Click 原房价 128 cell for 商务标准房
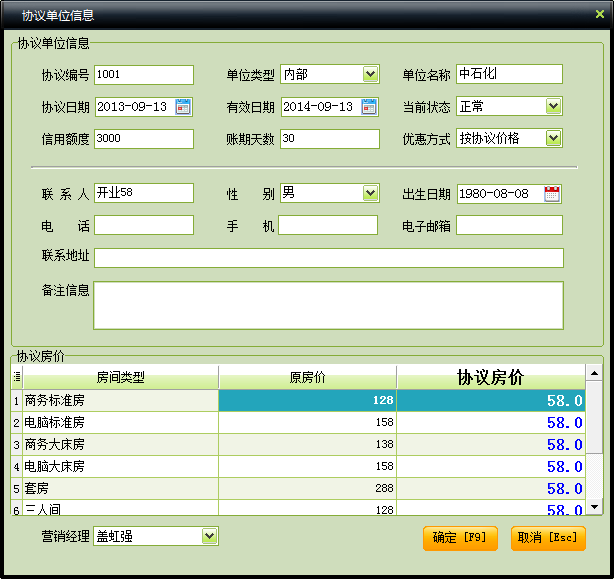The height and width of the screenshot is (579, 614). pyautogui.click(x=307, y=400)
